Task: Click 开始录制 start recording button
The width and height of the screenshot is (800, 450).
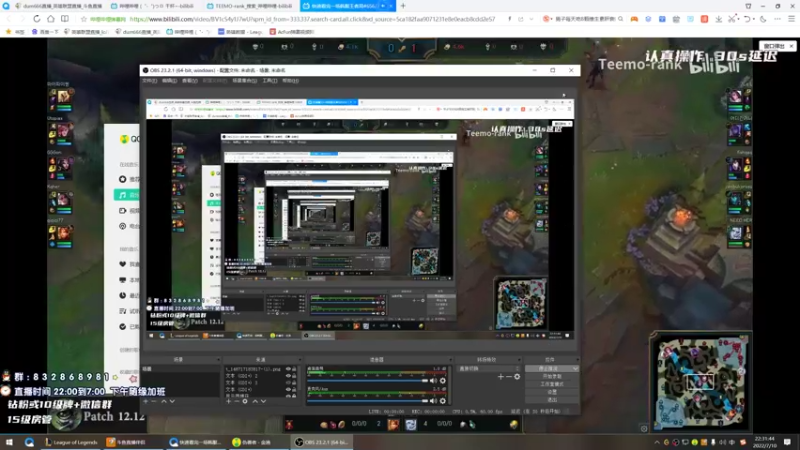Action: 552,376
